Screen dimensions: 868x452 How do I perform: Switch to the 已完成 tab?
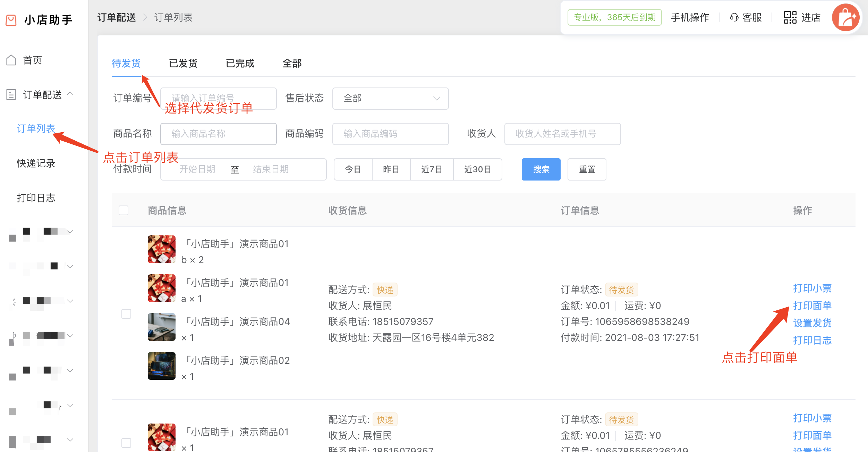click(240, 64)
